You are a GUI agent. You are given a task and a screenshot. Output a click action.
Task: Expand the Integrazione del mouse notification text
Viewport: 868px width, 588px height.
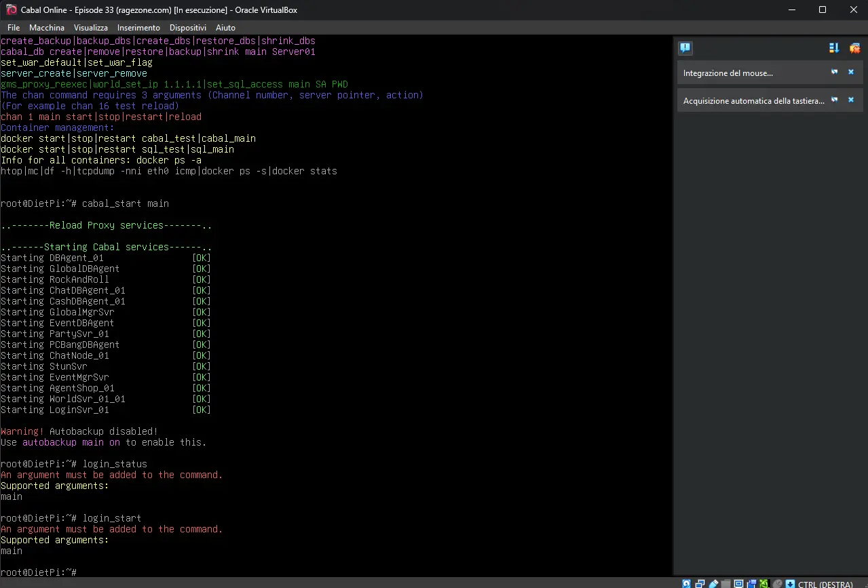click(728, 73)
